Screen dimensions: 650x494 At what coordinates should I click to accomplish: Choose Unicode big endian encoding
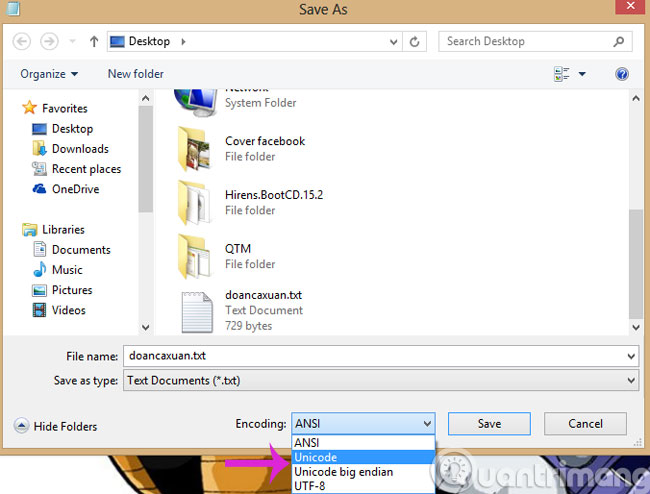pyautogui.click(x=363, y=472)
